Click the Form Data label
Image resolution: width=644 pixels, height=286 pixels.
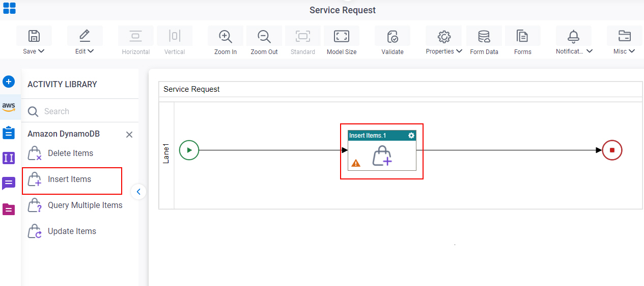[484, 52]
